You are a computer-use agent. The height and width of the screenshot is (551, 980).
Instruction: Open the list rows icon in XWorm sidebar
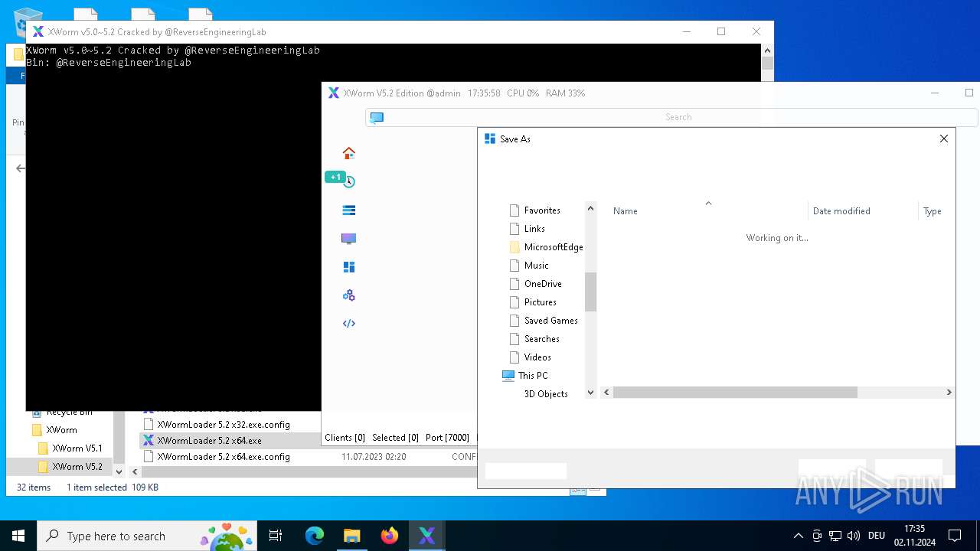click(x=348, y=210)
